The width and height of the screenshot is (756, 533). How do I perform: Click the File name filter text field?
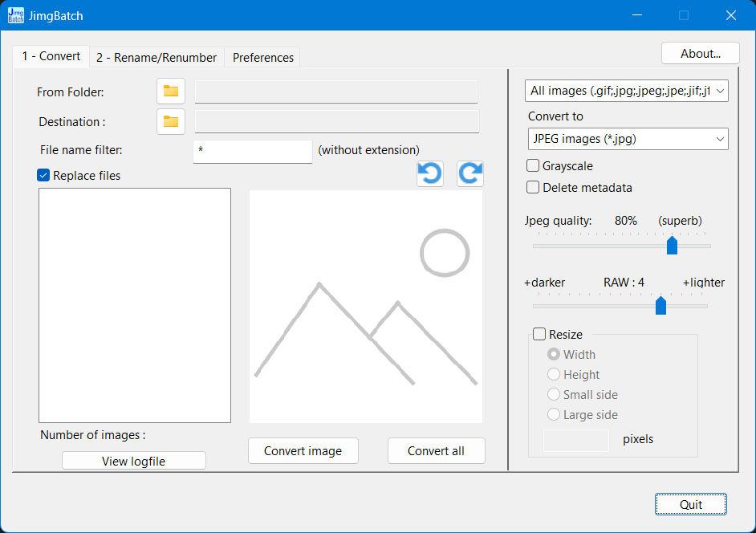pos(252,151)
